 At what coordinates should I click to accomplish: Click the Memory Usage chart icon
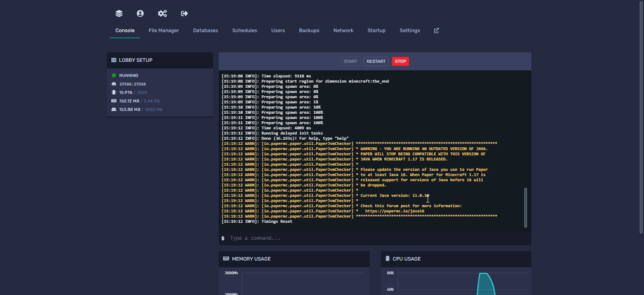pos(226,259)
